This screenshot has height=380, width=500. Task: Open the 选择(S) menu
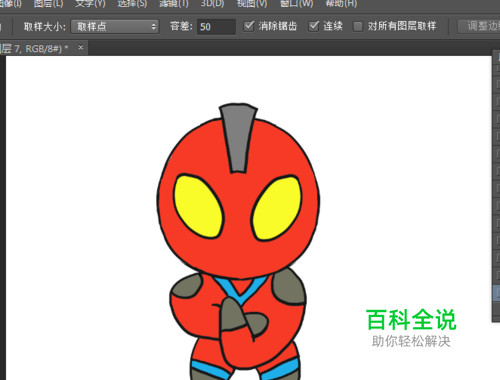click(132, 3)
